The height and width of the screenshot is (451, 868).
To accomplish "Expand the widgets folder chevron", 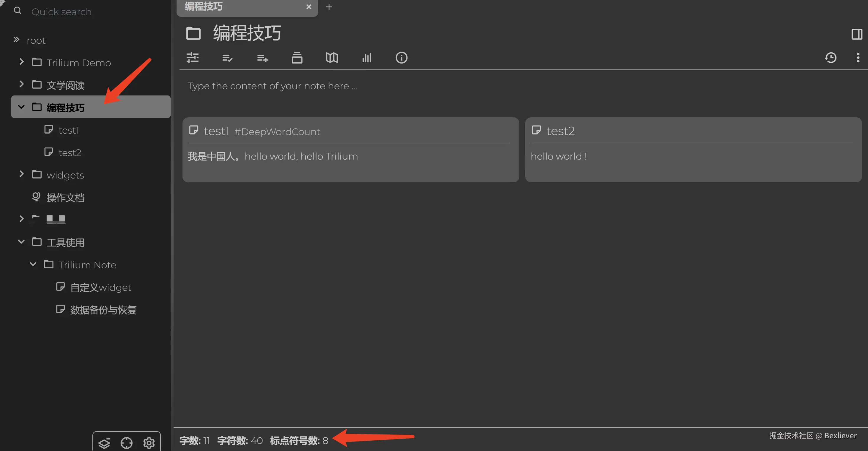I will coord(22,174).
